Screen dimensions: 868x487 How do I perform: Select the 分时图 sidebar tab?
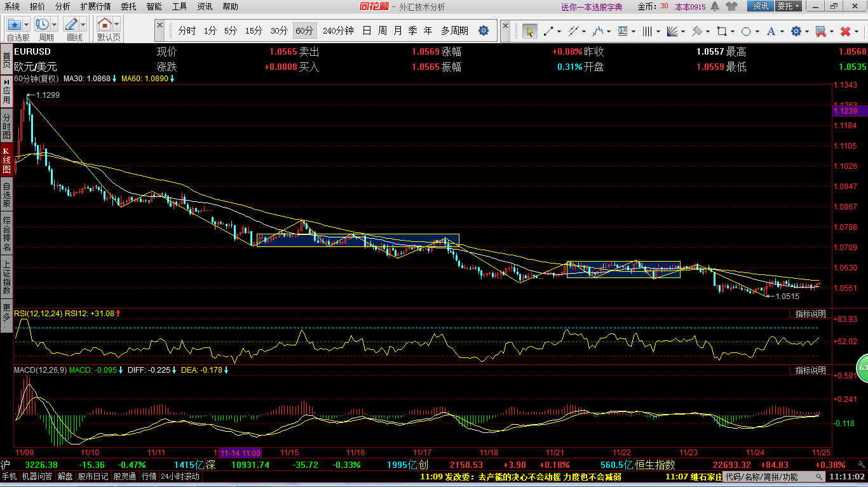(6, 126)
